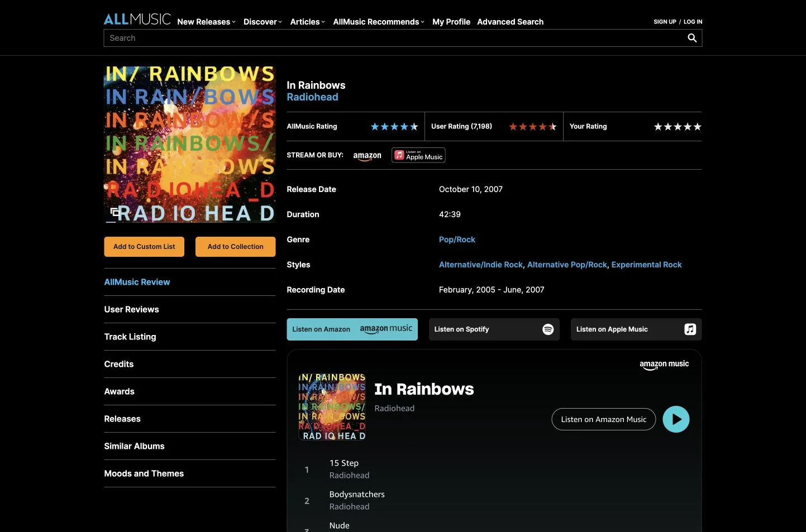The height and width of the screenshot is (532, 806).
Task: Click Add to Custom List button
Action: [x=144, y=247]
